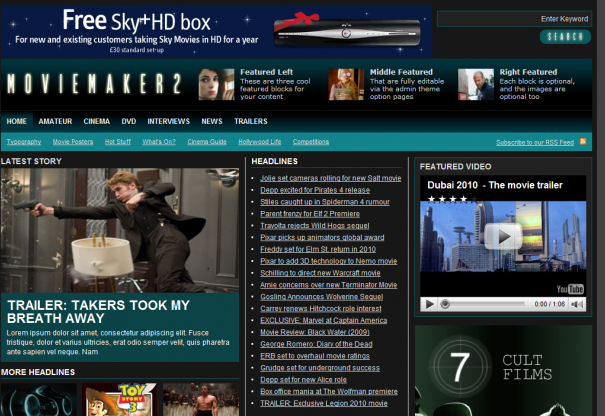Click the orange RSS feed icon
This screenshot has width=605, height=416.
pyautogui.click(x=583, y=142)
